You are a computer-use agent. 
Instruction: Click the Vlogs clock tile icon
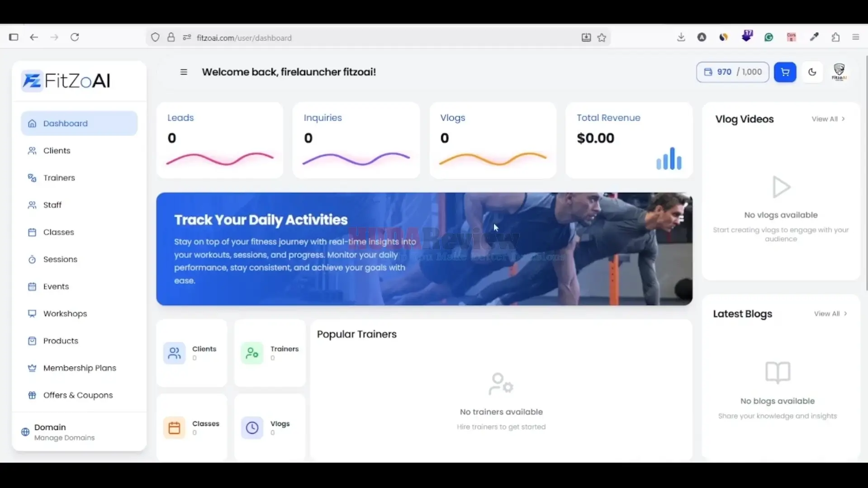click(x=252, y=428)
